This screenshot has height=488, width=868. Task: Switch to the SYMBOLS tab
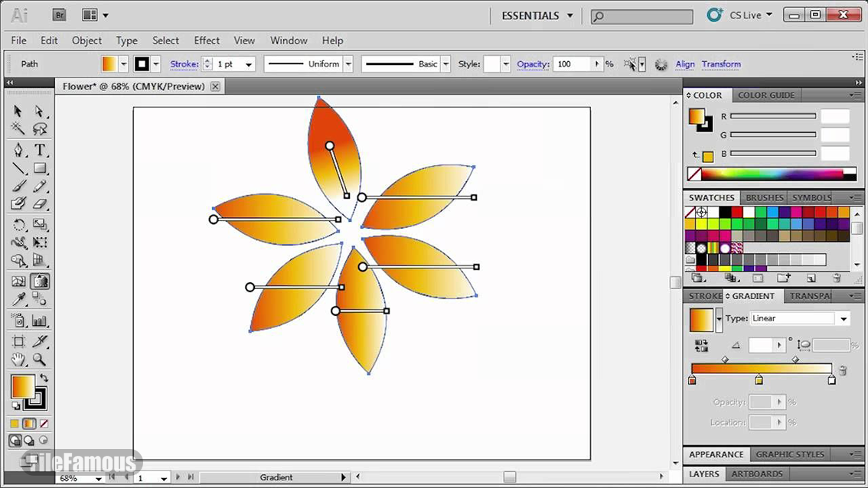click(x=811, y=197)
